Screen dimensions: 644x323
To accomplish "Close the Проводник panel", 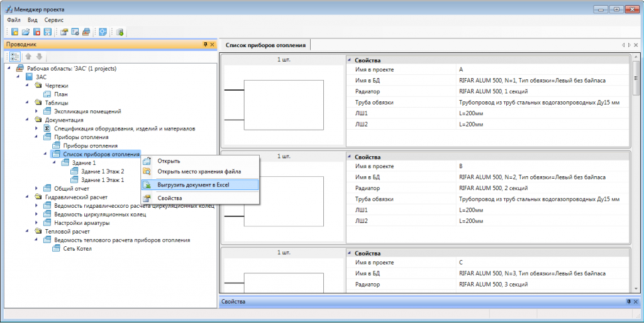I will (x=213, y=44).
